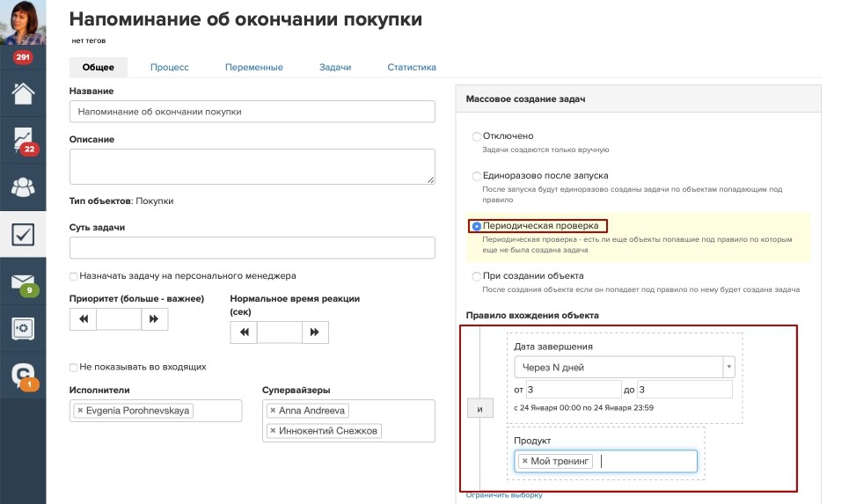Click the 'до' days field
Image resolution: width=856 pixels, height=504 pixels.
point(684,390)
